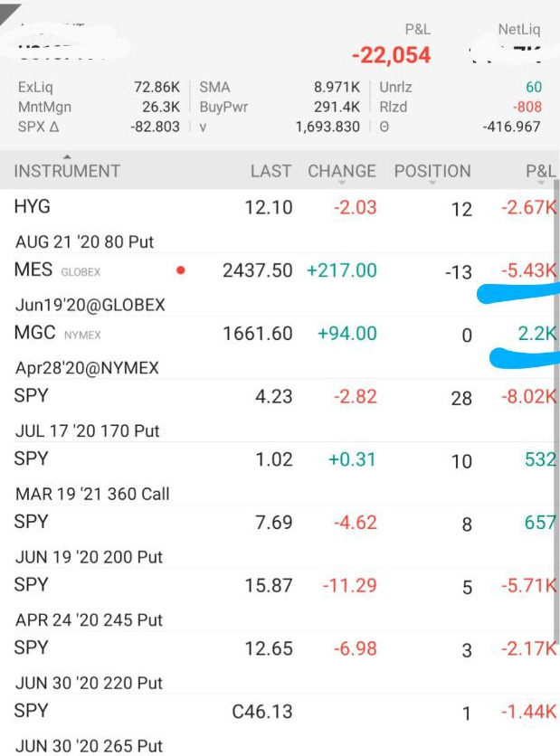Click the ExLiq value 72.86K

point(157,88)
